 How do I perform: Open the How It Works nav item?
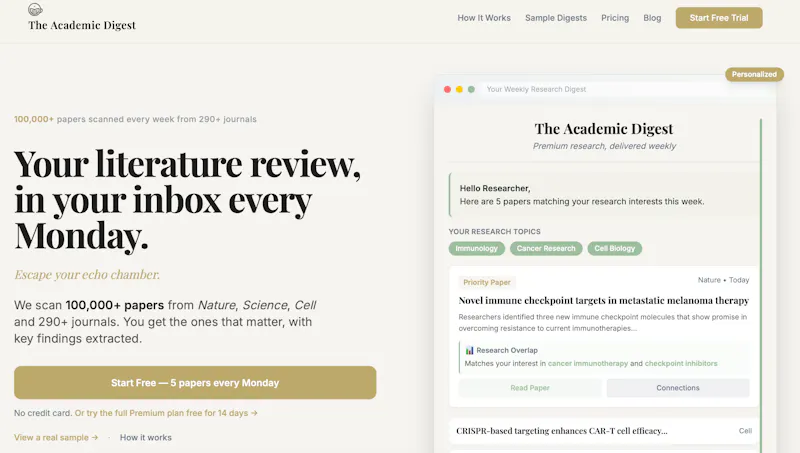pyautogui.click(x=484, y=18)
